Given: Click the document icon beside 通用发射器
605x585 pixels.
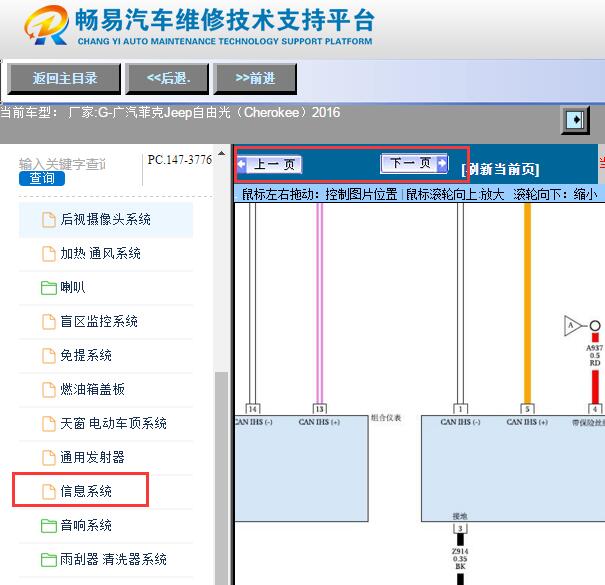Looking at the screenshot, I should (49, 457).
